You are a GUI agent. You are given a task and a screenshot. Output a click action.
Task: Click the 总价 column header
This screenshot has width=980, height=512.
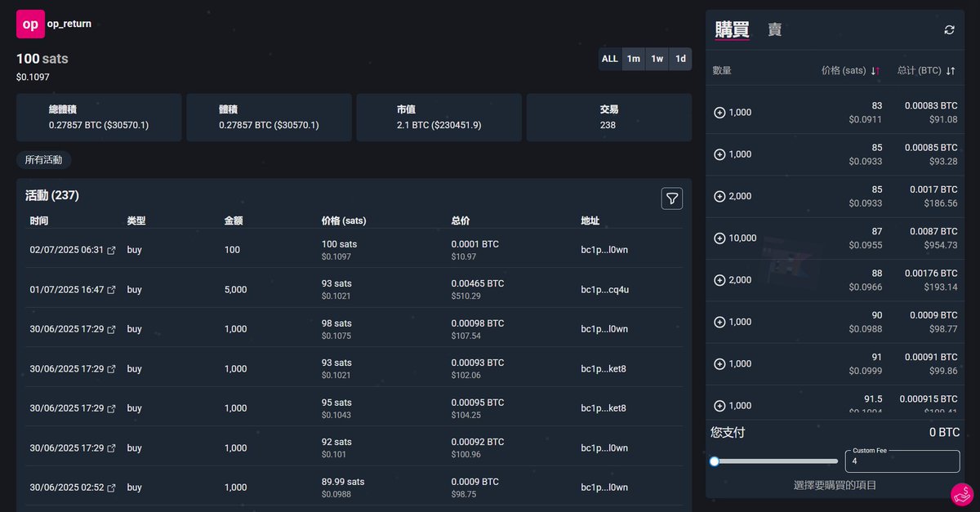click(x=461, y=221)
